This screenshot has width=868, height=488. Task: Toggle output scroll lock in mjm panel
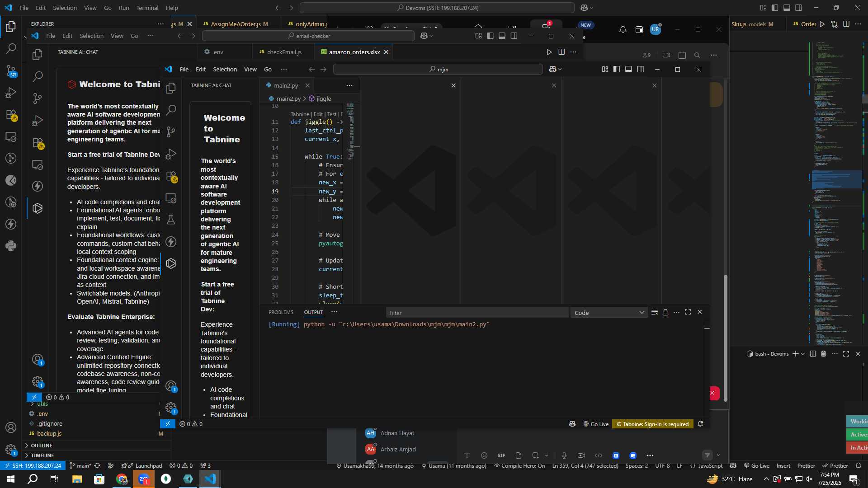665,312
